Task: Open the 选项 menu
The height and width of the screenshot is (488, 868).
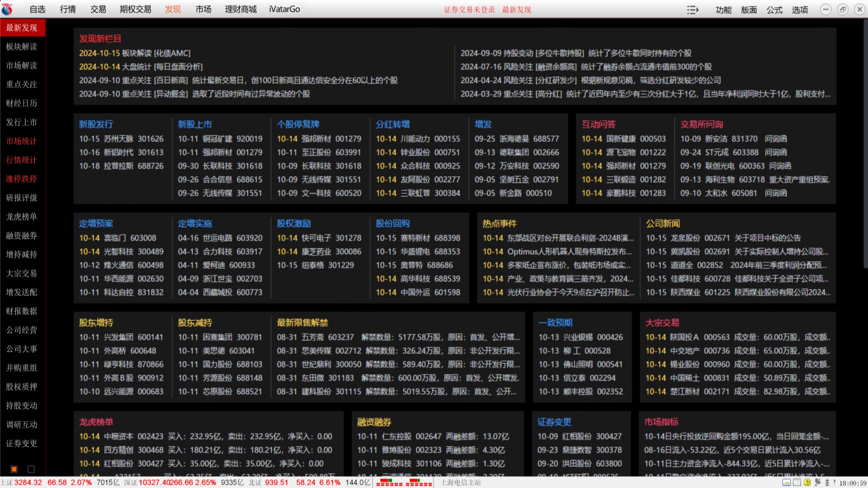Action: 800,10
